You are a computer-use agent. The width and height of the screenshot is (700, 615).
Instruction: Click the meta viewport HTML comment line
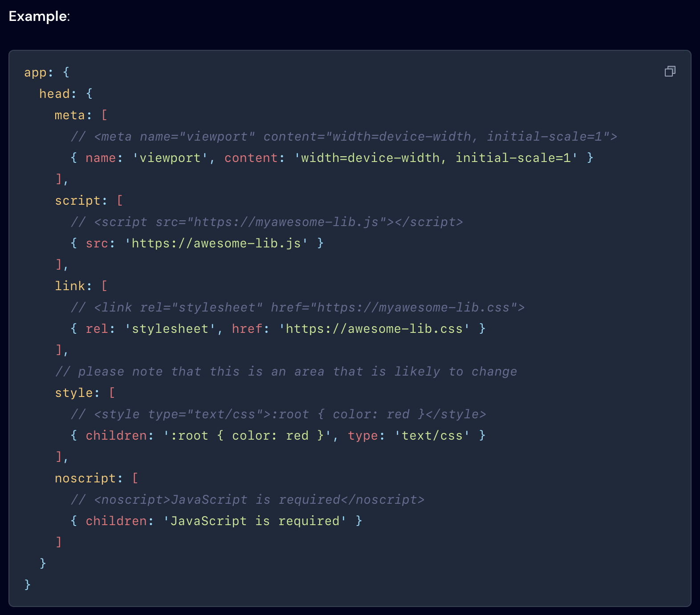(344, 136)
